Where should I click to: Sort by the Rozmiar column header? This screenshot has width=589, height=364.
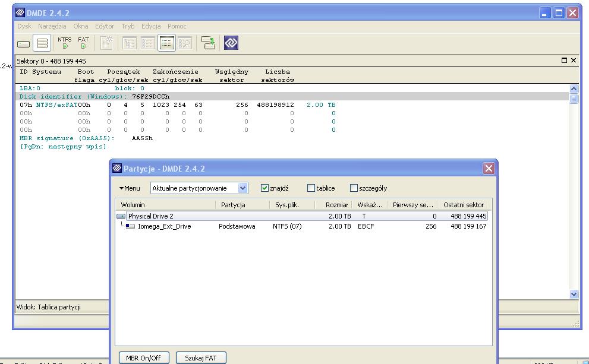pos(333,205)
